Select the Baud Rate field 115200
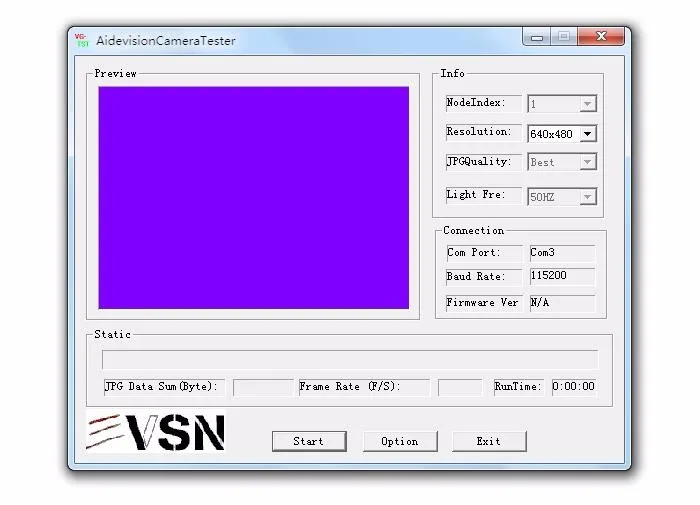This screenshot has height=505, width=700. pyautogui.click(x=562, y=276)
